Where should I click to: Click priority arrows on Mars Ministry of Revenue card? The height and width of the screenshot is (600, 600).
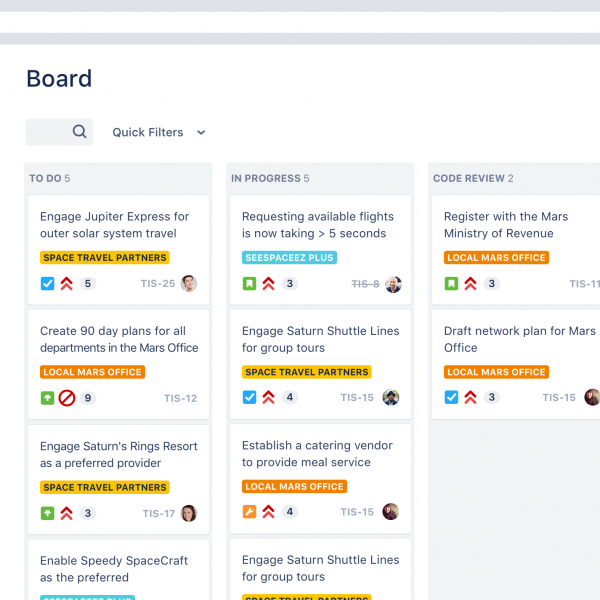[x=471, y=284]
